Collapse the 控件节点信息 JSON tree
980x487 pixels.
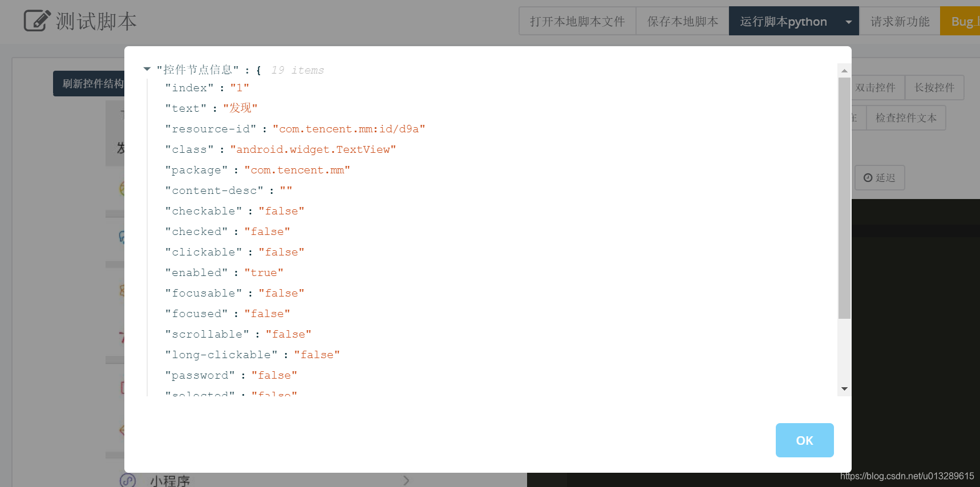click(147, 69)
